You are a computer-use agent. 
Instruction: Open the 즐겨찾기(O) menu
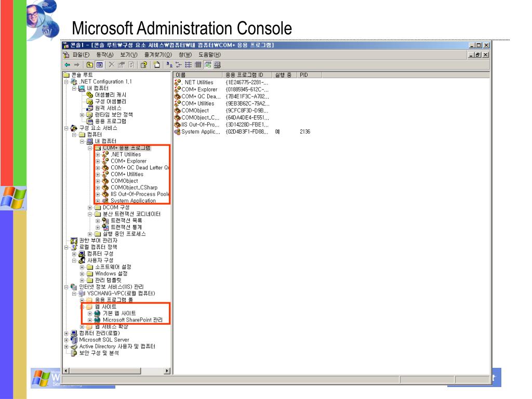(x=158, y=55)
